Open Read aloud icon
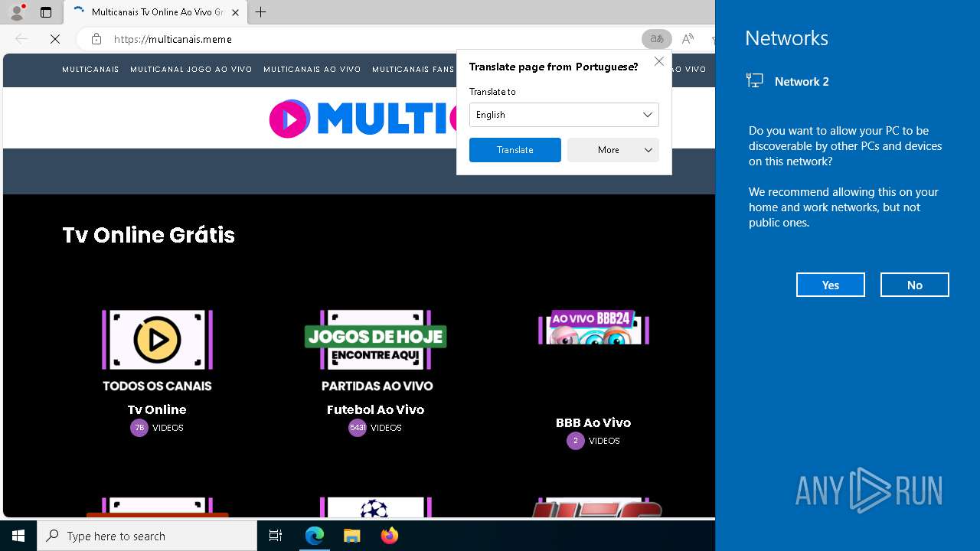The image size is (980, 551). click(688, 39)
